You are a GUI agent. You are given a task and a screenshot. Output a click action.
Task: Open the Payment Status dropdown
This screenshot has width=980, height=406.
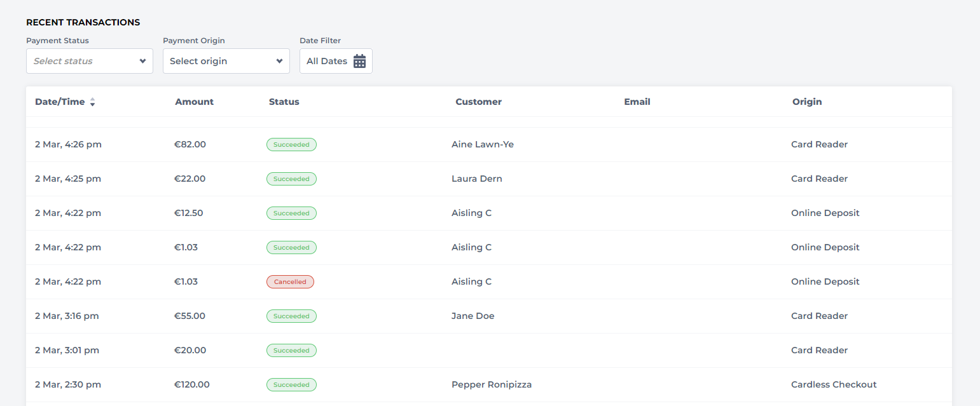[90, 61]
